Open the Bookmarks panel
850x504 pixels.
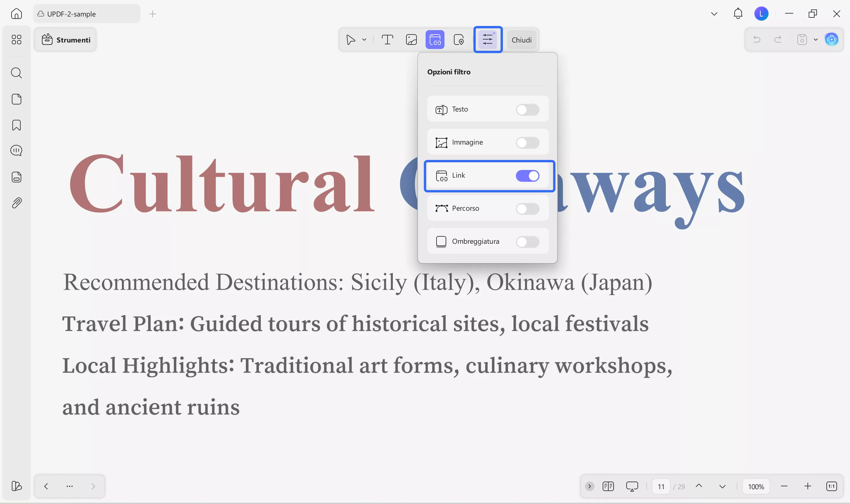click(x=16, y=125)
